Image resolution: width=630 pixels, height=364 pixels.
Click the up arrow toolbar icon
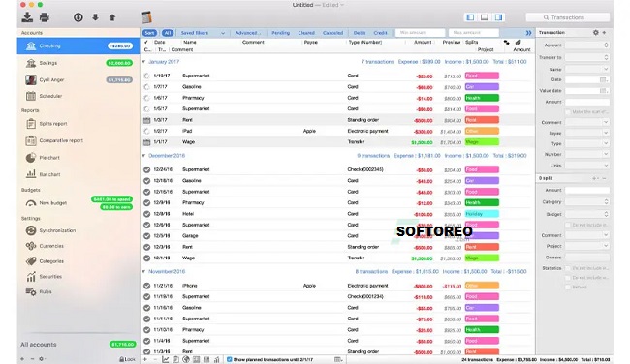pyautogui.click(x=112, y=17)
